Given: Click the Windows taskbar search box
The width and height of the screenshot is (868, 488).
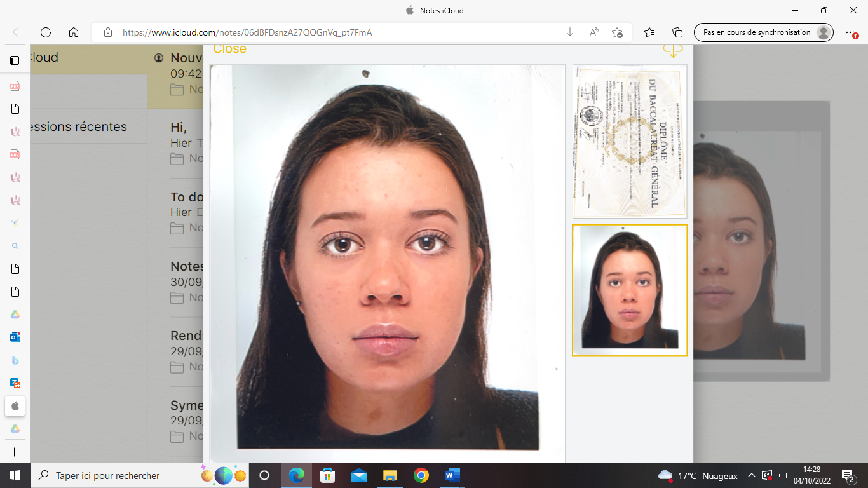Looking at the screenshot, I should pos(114,475).
